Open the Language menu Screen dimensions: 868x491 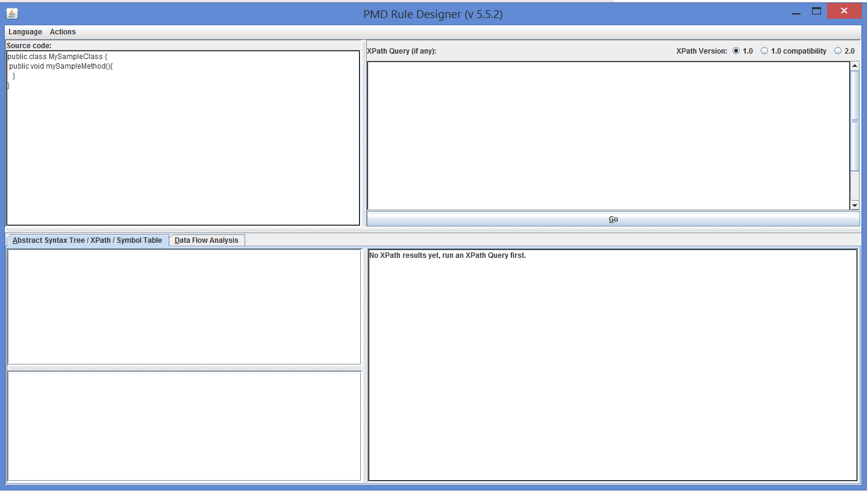pos(25,32)
